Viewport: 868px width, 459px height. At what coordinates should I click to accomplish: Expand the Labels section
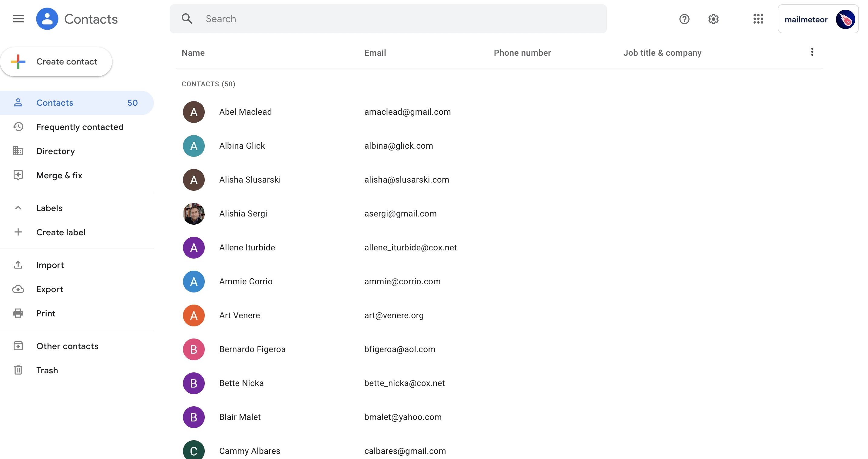(x=18, y=207)
